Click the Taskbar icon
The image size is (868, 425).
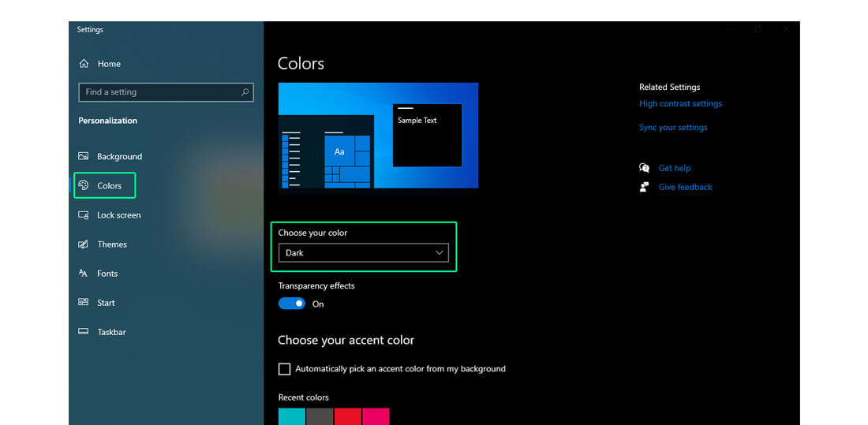click(x=83, y=331)
